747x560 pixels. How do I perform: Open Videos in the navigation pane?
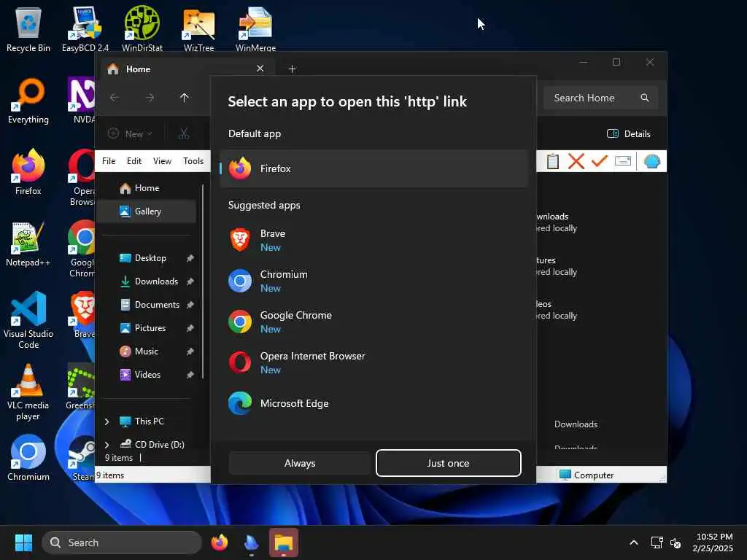point(147,375)
